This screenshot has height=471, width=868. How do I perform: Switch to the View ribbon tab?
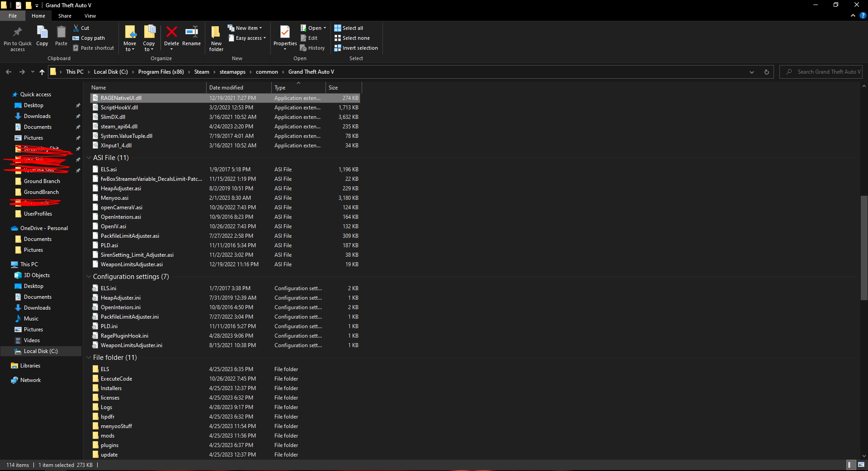[90, 16]
